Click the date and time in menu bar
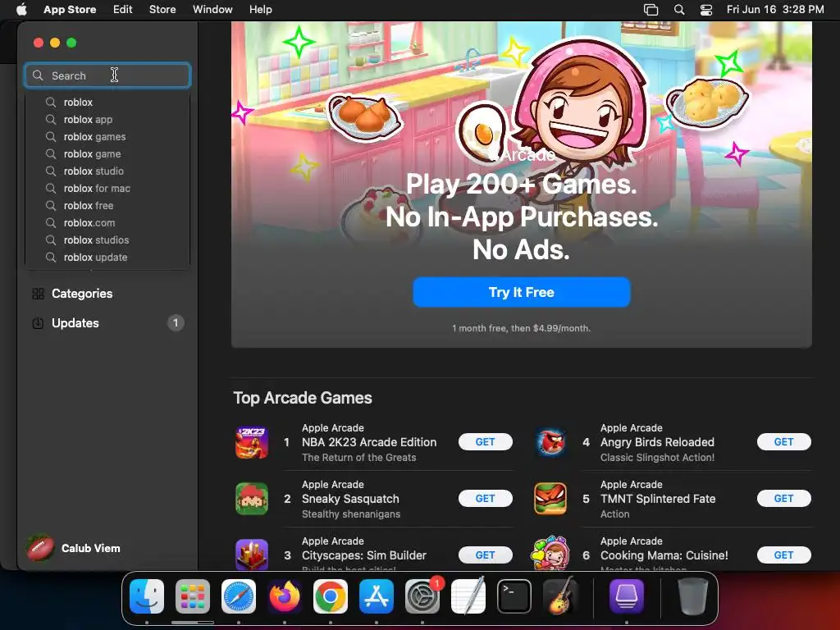The height and width of the screenshot is (630, 840). click(775, 10)
